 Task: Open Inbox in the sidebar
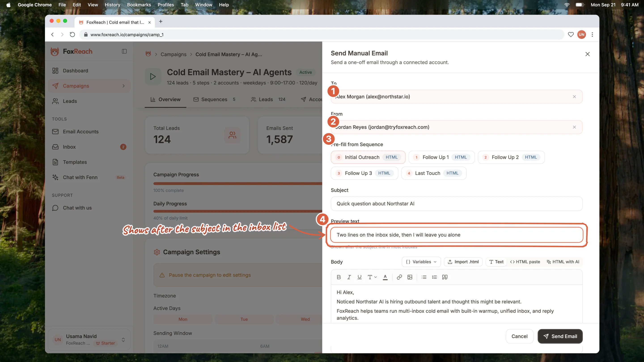89,147
